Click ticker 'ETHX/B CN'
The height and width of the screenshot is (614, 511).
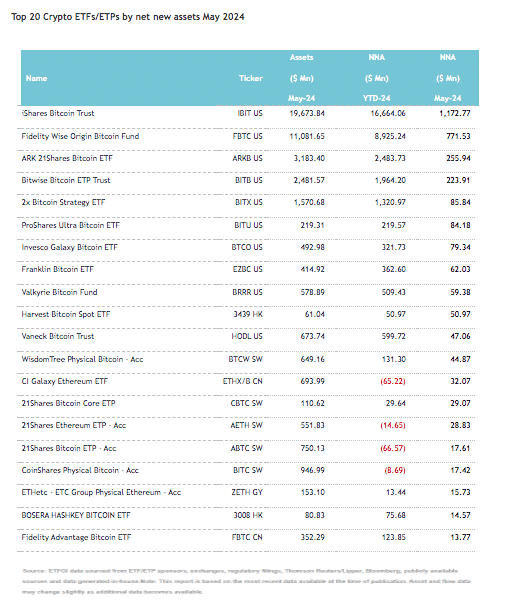pos(243,381)
